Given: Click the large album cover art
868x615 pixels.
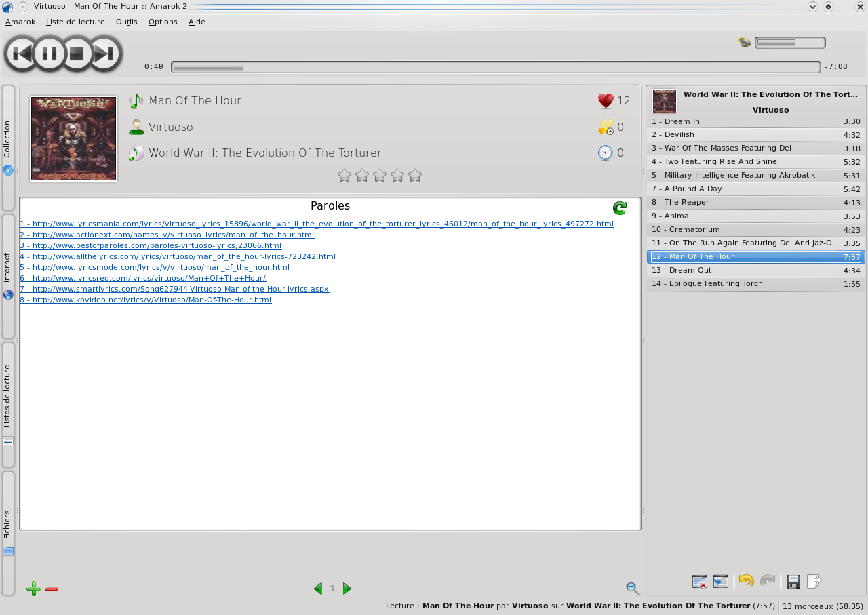Looking at the screenshot, I should (x=74, y=139).
